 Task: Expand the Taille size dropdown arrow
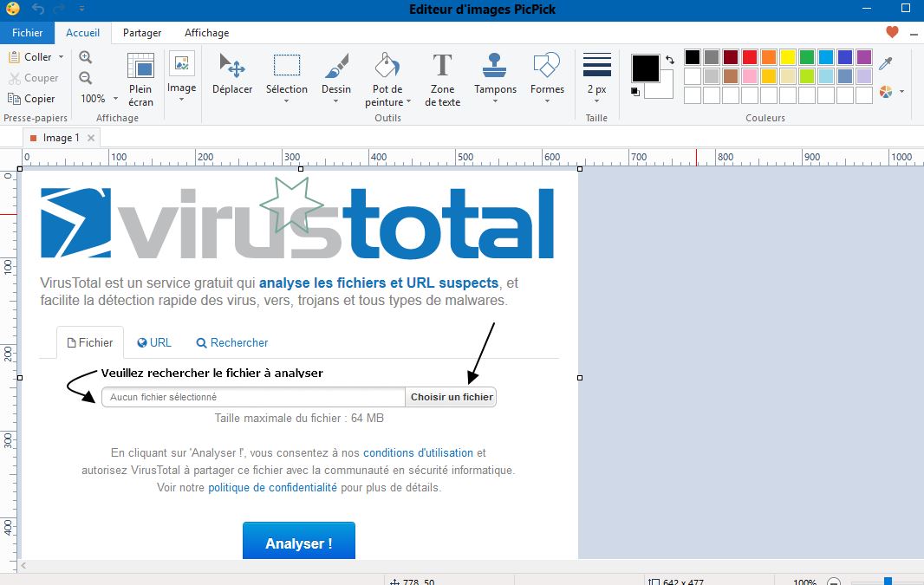pos(596,101)
